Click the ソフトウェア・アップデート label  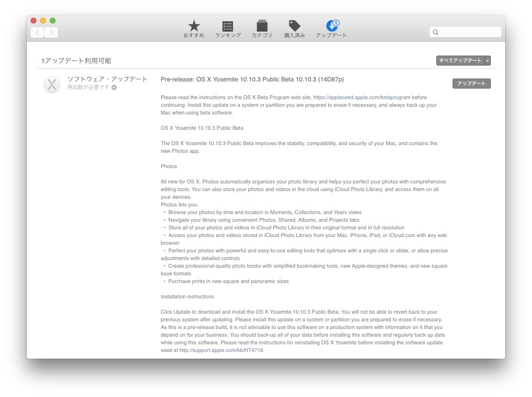(x=107, y=79)
